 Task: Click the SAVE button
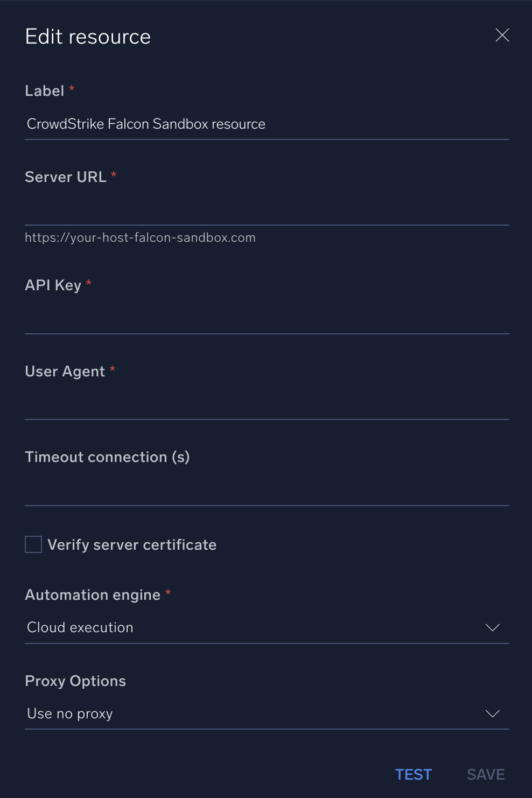click(x=485, y=774)
